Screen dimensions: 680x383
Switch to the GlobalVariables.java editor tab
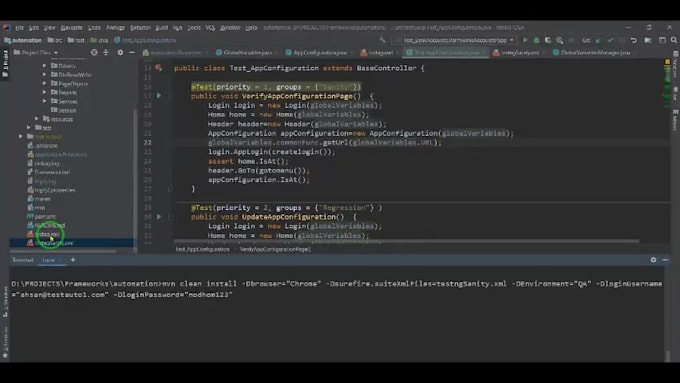247,52
